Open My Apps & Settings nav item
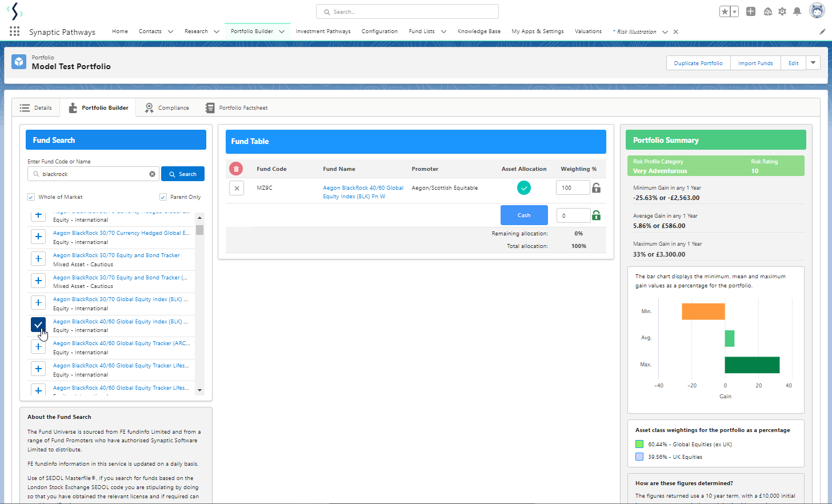The width and height of the screenshot is (832, 504). pos(538,31)
